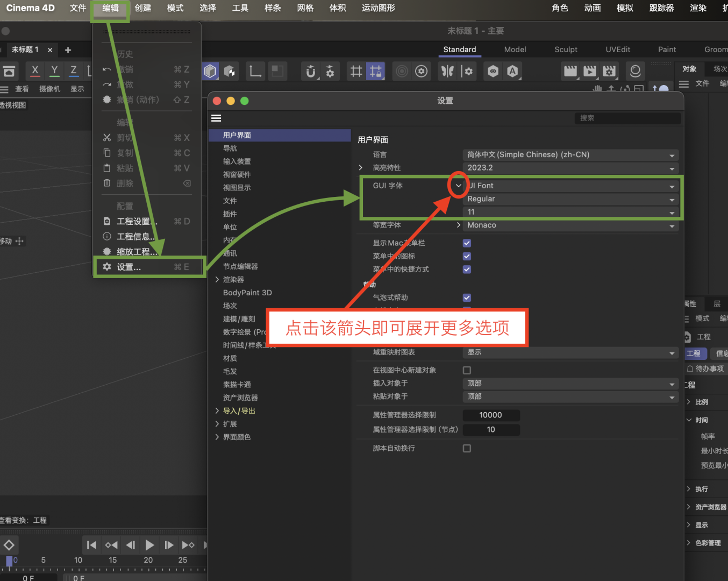Open the UI Font dropdown
Image resolution: width=728 pixels, height=581 pixels.
tap(570, 186)
